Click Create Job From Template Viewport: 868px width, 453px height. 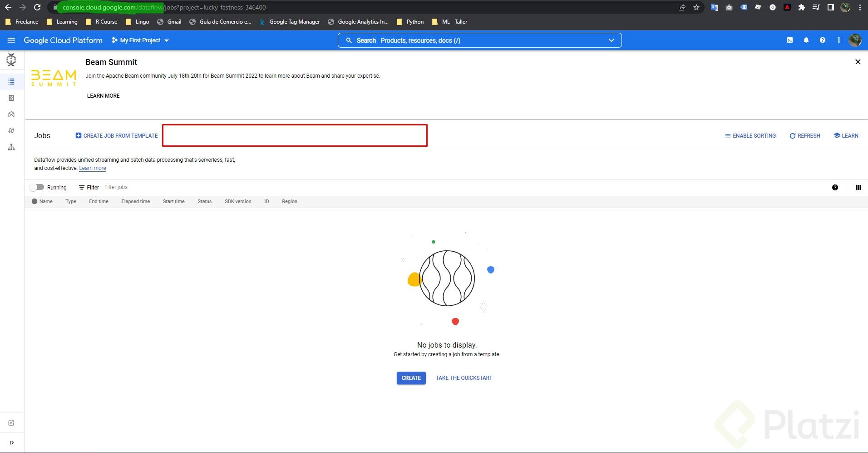(x=117, y=136)
